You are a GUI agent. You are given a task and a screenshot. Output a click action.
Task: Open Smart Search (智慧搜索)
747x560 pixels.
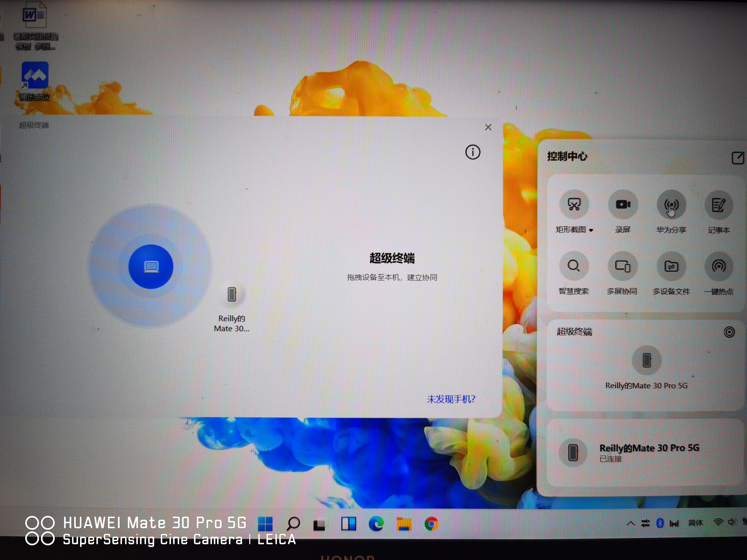574,266
